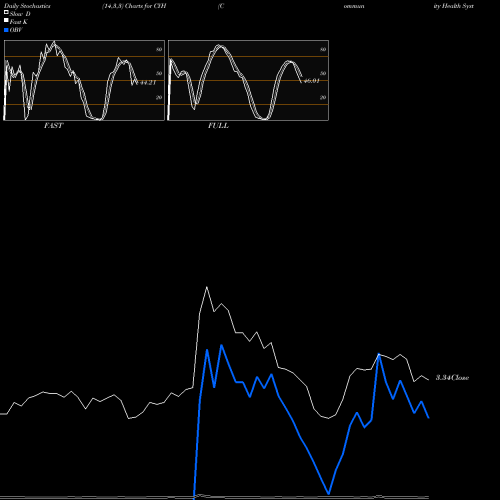This screenshot has width=500, height=500.
Task: Click the 'FULL' chart label
Action: point(218,126)
